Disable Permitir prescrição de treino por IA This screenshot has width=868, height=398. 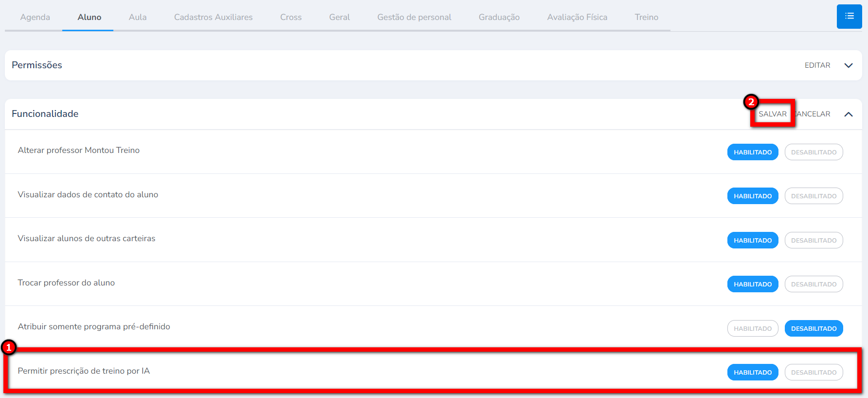click(814, 372)
